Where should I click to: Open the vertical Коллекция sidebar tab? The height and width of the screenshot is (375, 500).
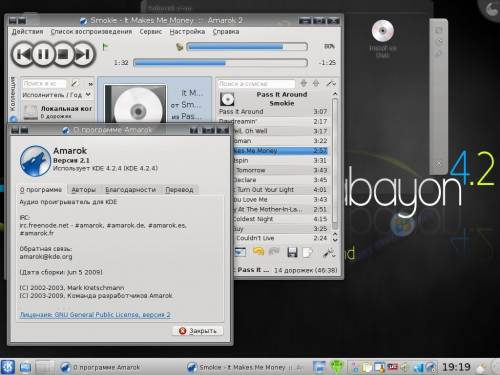[13, 94]
